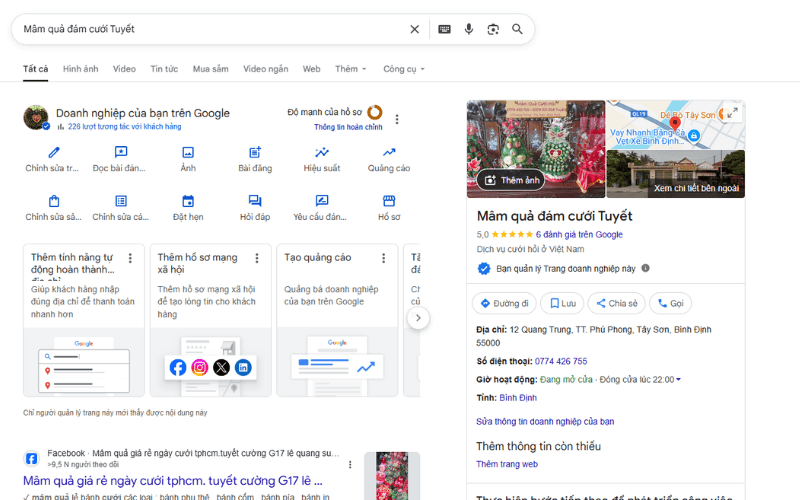This screenshot has width=800, height=500.
Task: Select the Video ngắn tab
Action: click(x=265, y=69)
